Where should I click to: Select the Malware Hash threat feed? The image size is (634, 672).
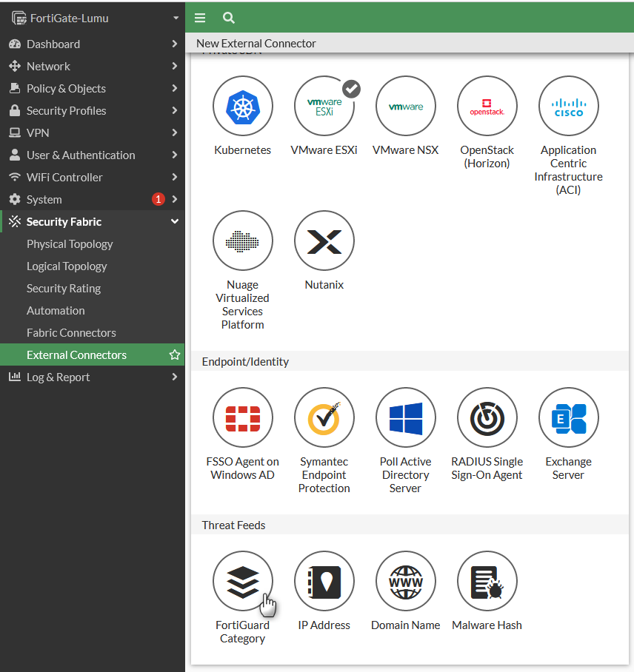tap(487, 582)
